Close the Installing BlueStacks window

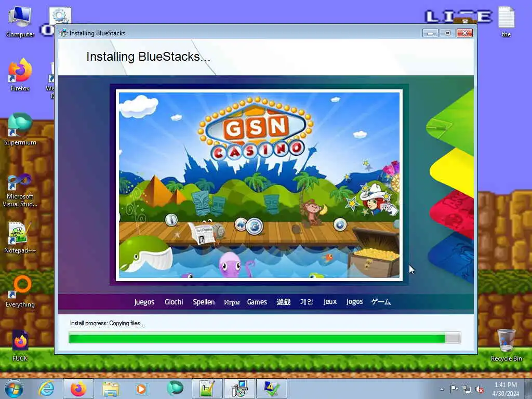click(x=465, y=33)
